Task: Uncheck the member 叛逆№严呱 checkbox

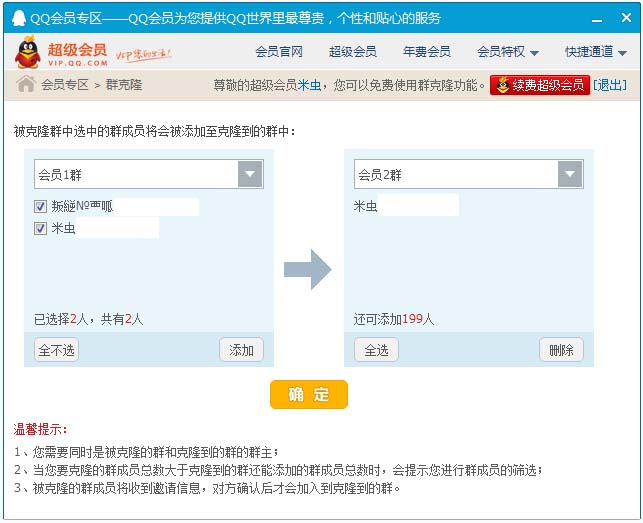Action: tap(40, 206)
